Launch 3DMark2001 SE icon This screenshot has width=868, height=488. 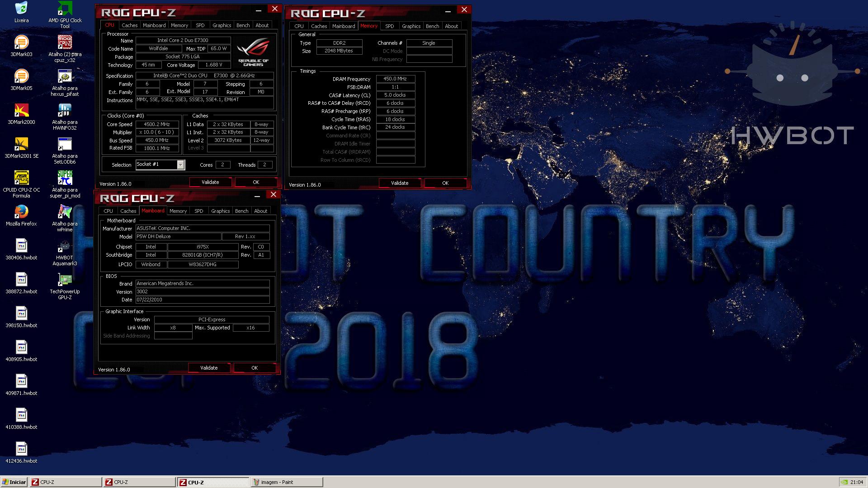(21, 144)
